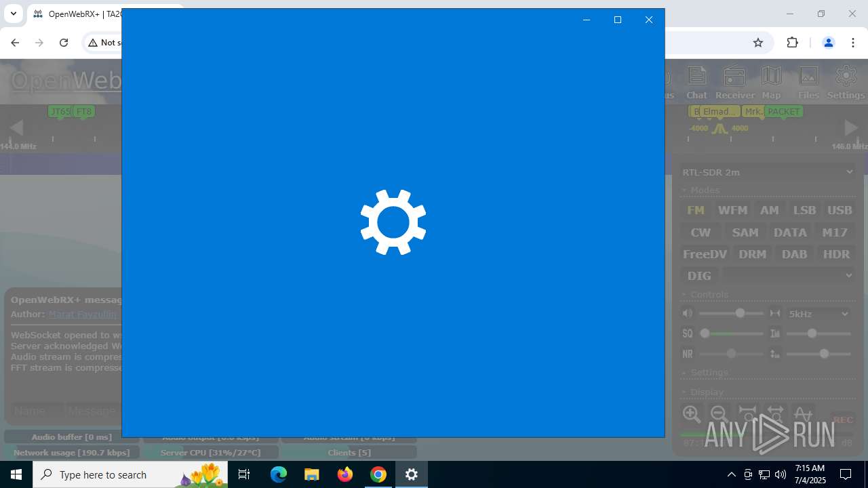Screen dimensions: 868x488
Task: Shift frequency scale right with arrow at 146.0 MHz
Action: (x=851, y=127)
